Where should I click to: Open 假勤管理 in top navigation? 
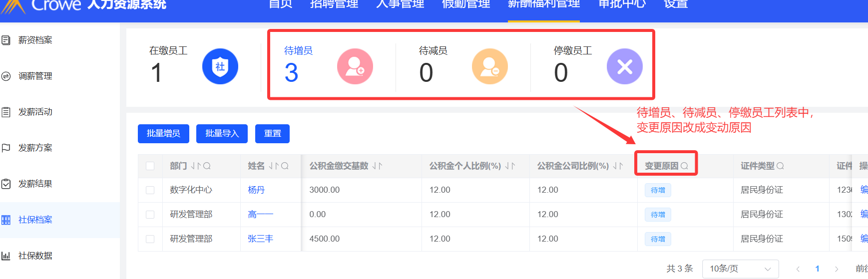click(466, 4)
